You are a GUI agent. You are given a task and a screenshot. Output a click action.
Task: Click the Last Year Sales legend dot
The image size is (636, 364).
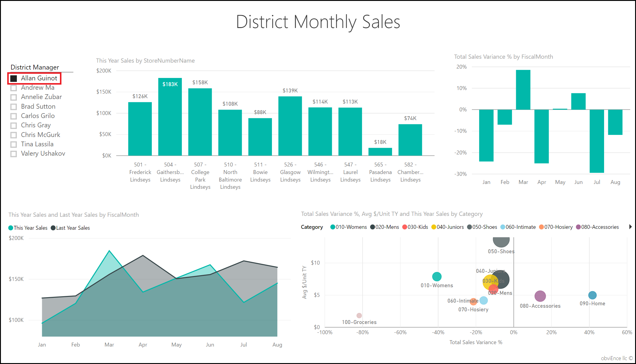(53, 228)
